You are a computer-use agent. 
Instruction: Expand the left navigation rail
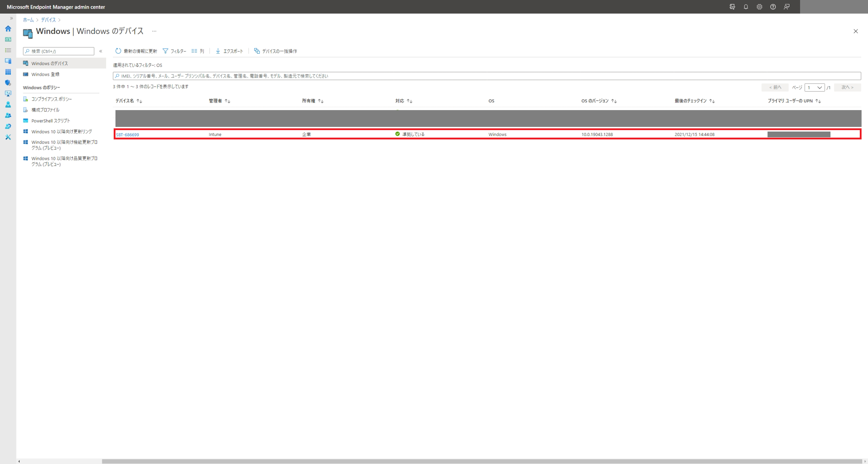[11, 18]
